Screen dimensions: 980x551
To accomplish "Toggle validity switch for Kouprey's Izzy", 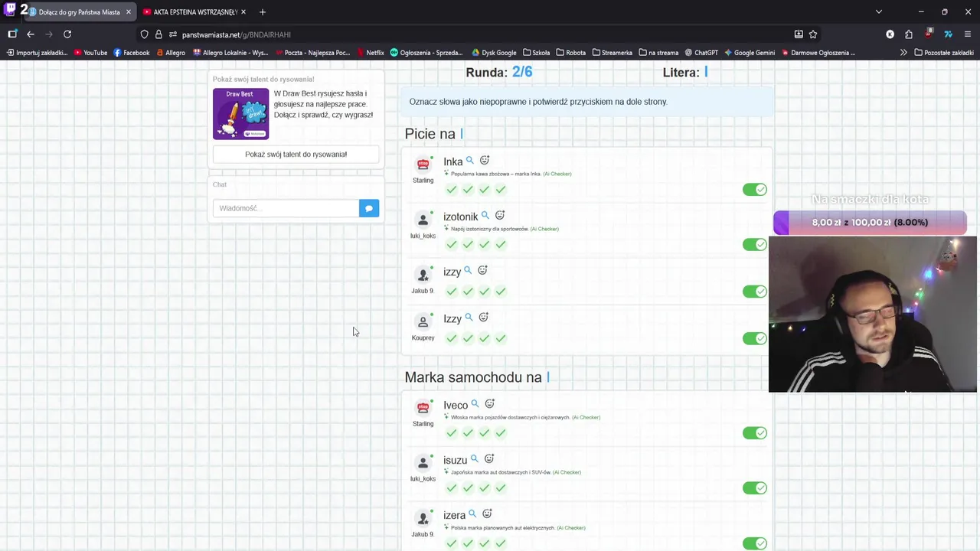I will [755, 338].
